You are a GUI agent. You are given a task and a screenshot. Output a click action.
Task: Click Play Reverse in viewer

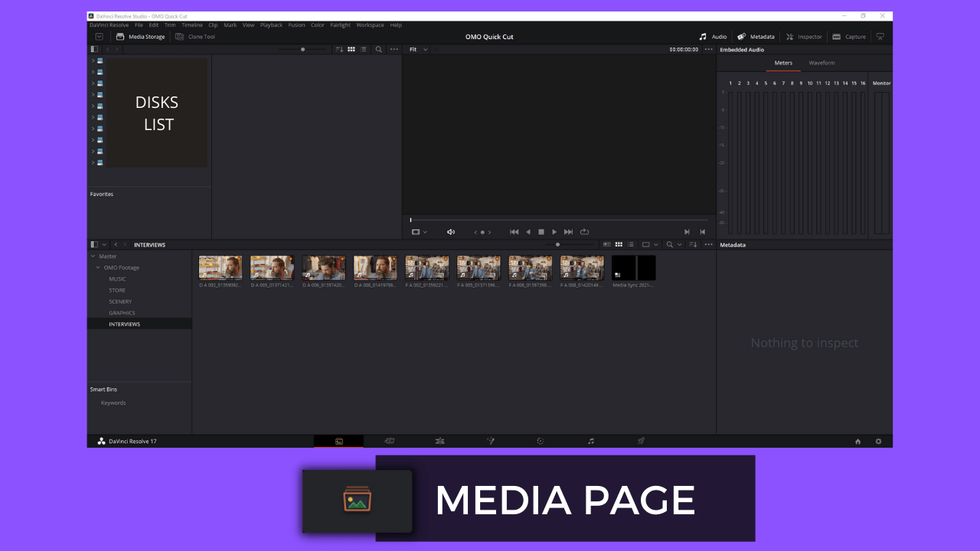(x=528, y=232)
